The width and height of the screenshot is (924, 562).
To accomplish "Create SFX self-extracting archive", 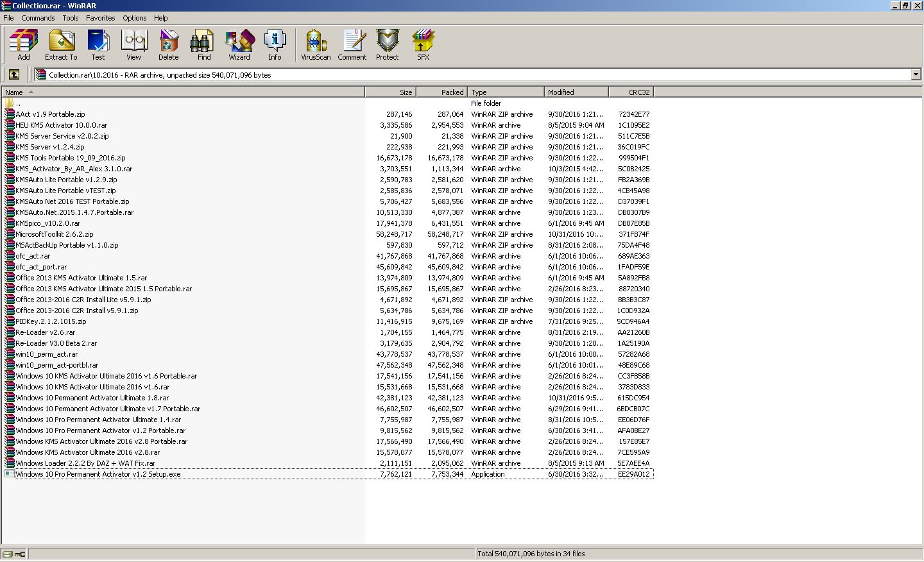I will (423, 44).
